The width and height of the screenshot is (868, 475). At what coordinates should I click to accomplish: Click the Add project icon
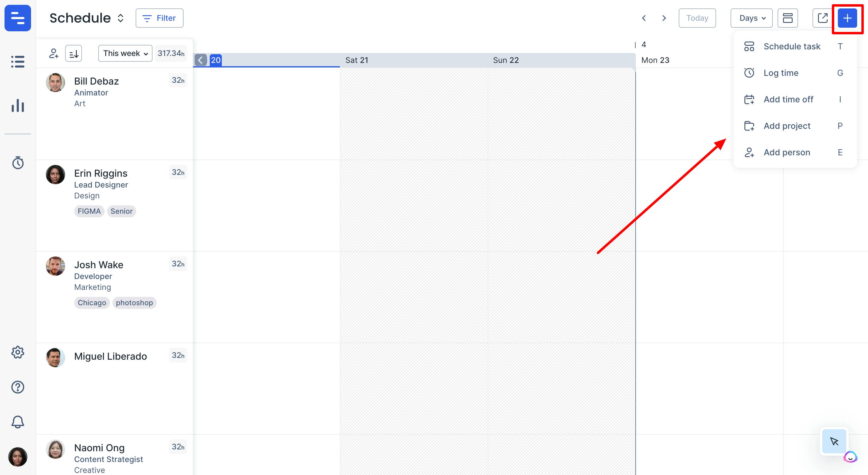[x=750, y=125]
